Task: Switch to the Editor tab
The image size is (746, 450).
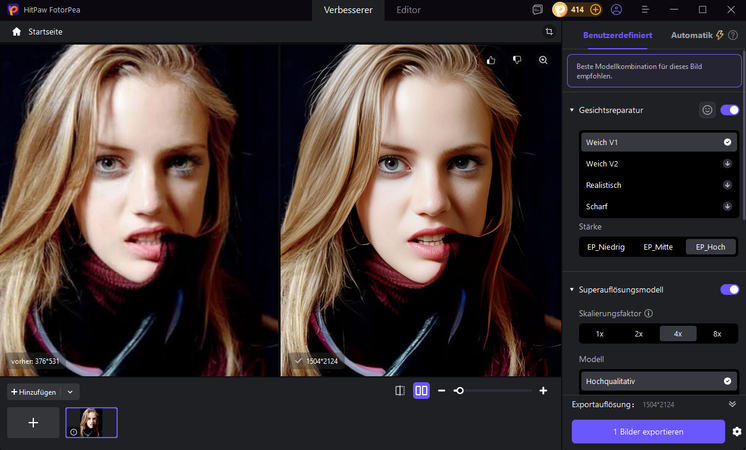Action: [x=408, y=10]
